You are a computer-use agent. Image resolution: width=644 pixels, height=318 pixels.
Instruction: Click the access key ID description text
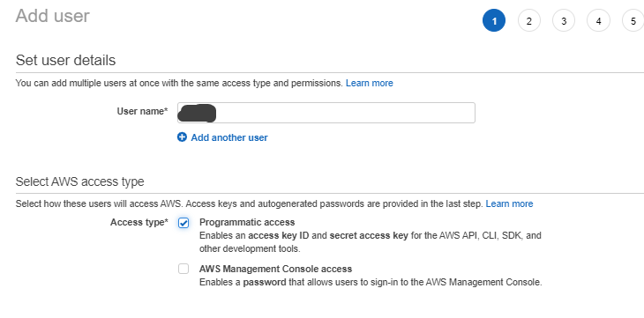click(370, 242)
